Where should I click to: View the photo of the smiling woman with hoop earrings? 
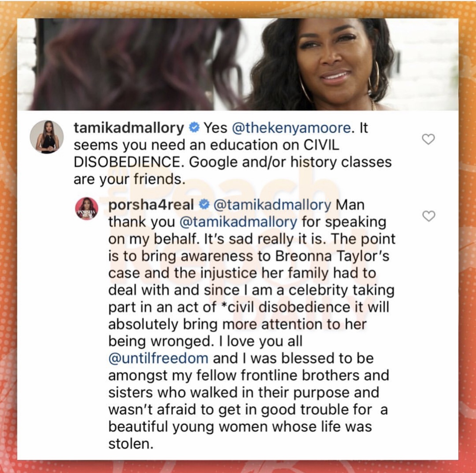335,64
